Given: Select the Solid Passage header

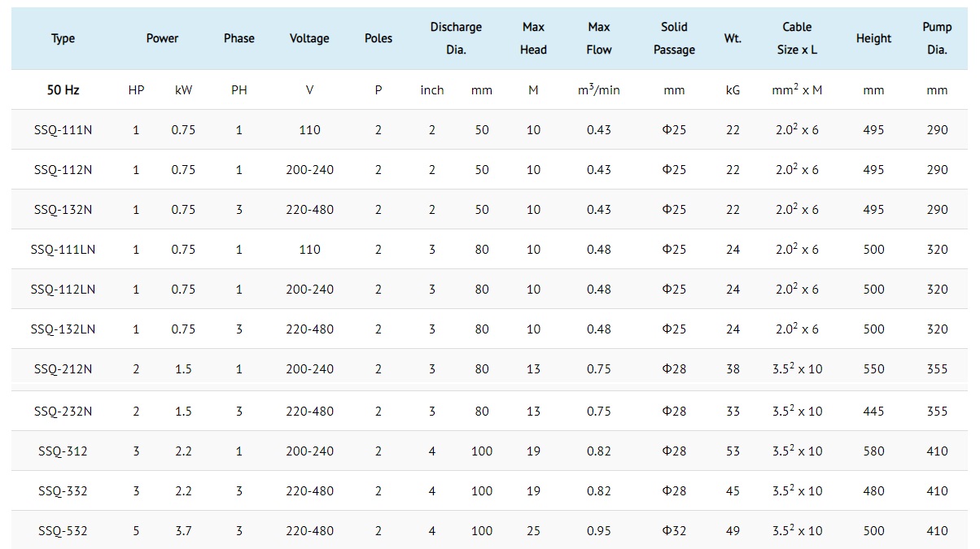Looking at the screenshot, I should [674, 38].
